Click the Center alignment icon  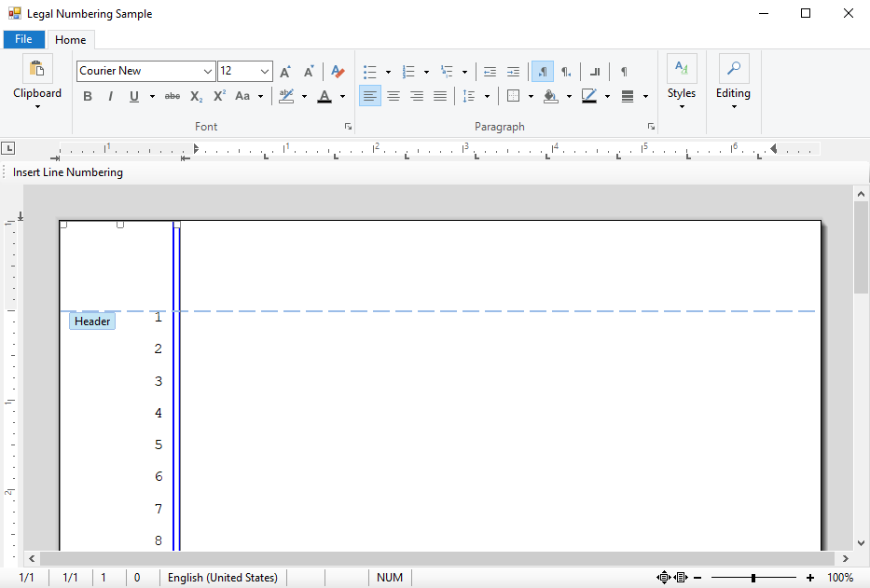point(394,96)
